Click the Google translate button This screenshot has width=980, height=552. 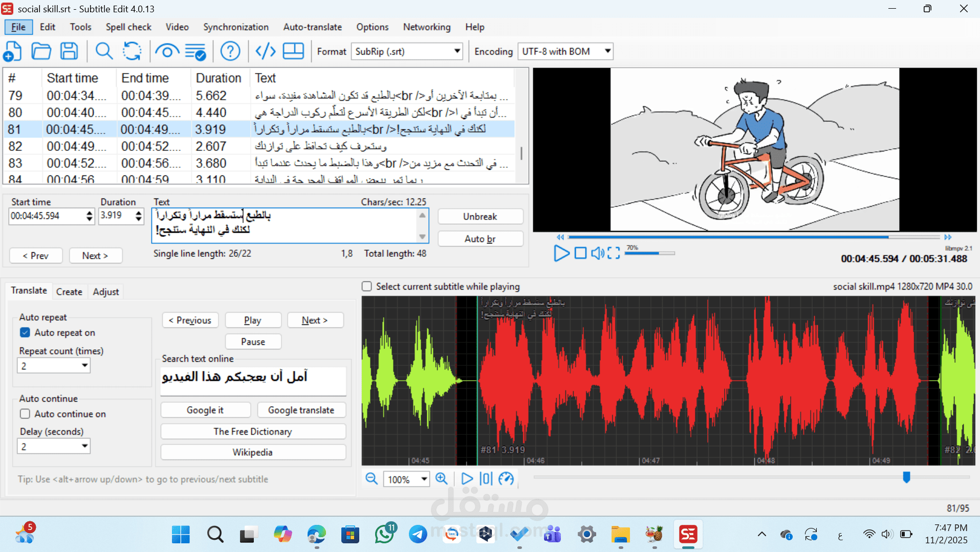point(301,410)
